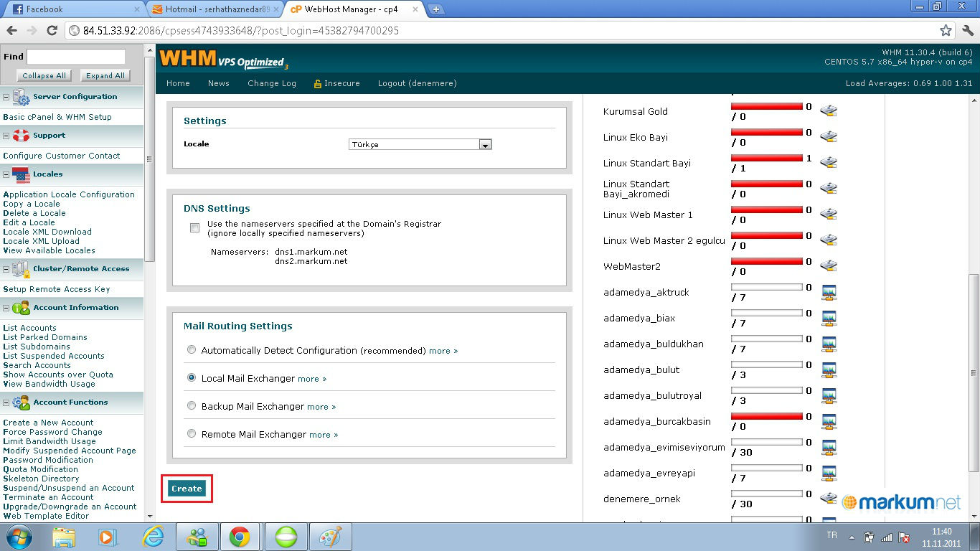This screenshot has width=980, height=551.
Task: Click the WebMaster2 disk icon
Action: [x=829, y=265]
